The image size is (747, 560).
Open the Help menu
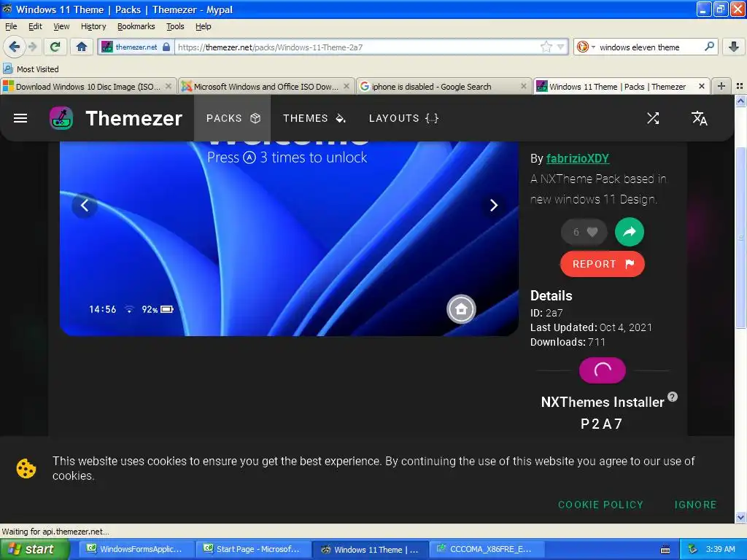pyautogui.click(x=203, y=26)
